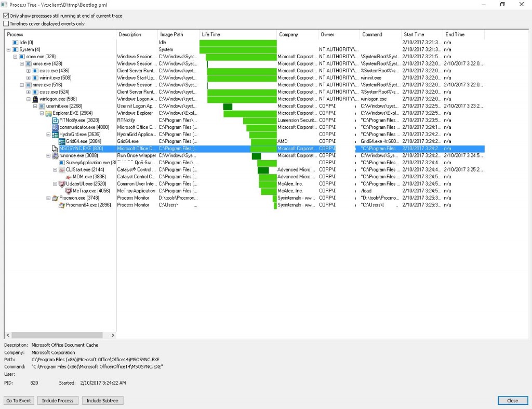Click the winlogon.exe process icon
Image resolution: width=532 pixels, height=409 pixels.
[36, 99]
